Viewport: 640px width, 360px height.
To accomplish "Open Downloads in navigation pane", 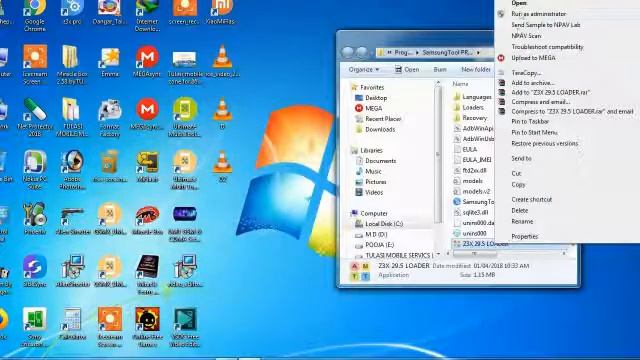I will (x=375, y=129).
